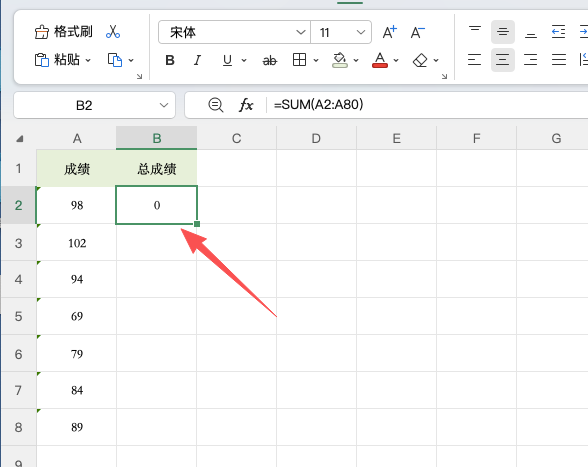Image resolution: width=588 pixels, height=467 pixels.
Task: Open font color dropdown arrow
Action: [x=396, y=60]
